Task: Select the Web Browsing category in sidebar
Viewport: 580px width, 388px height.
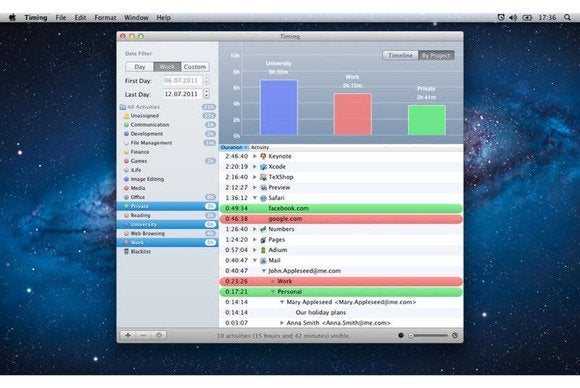Action: point(168,233)
